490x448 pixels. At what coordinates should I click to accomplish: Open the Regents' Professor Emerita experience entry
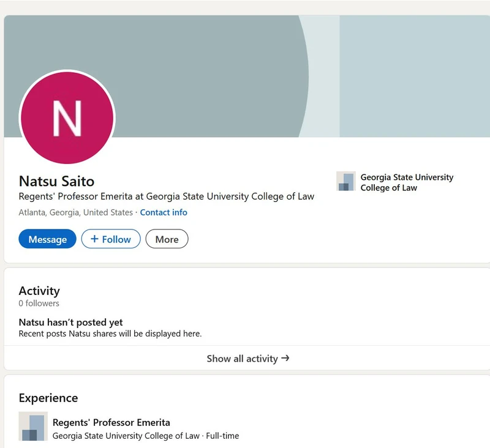[111, 422]
